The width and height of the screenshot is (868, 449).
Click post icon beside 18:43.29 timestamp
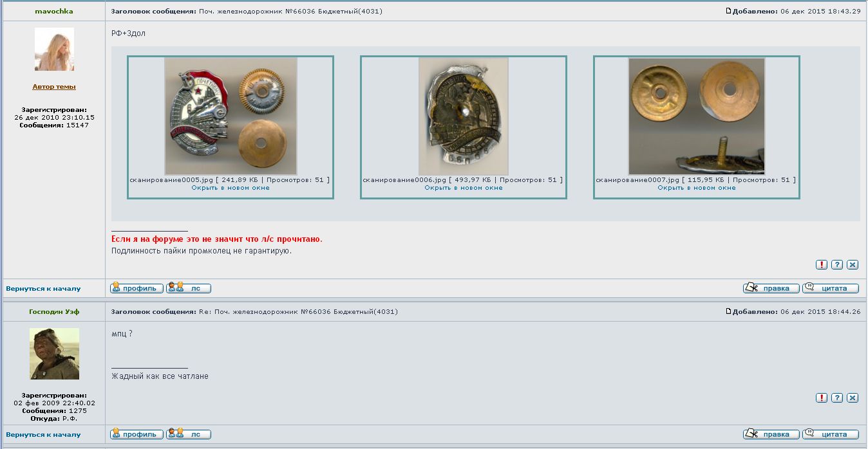(x=728, y=11)
